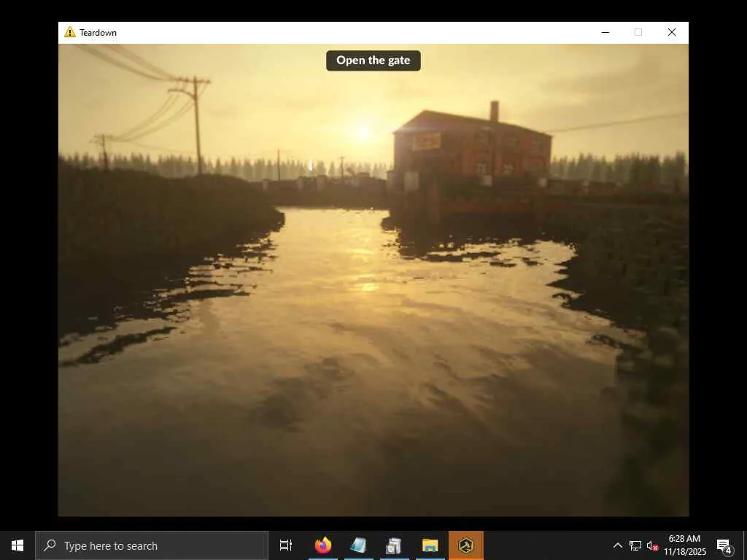Click the Teardown warning icon in title bar
Viewport: 747px width, 560px height.
click(x=70, y=32)
